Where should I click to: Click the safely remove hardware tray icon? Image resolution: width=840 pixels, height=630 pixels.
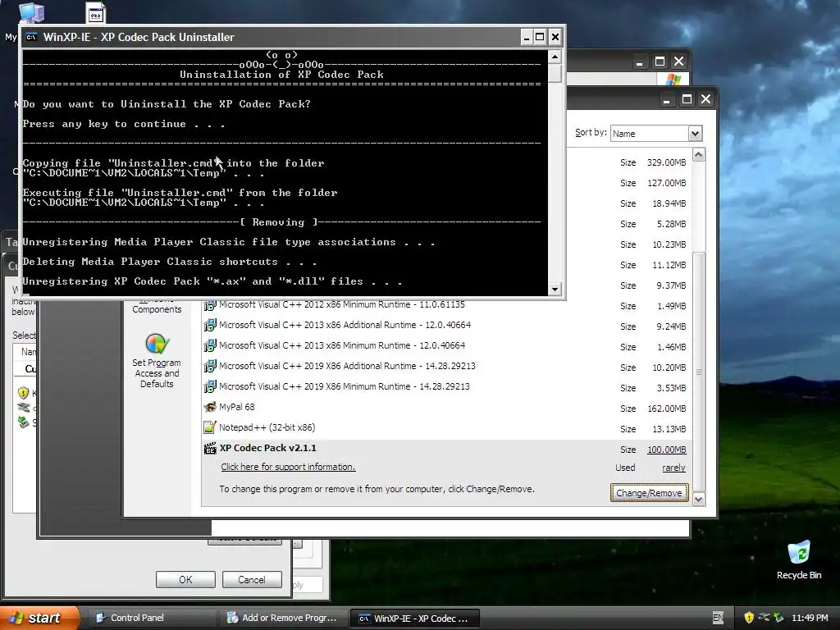pos(778,618)
